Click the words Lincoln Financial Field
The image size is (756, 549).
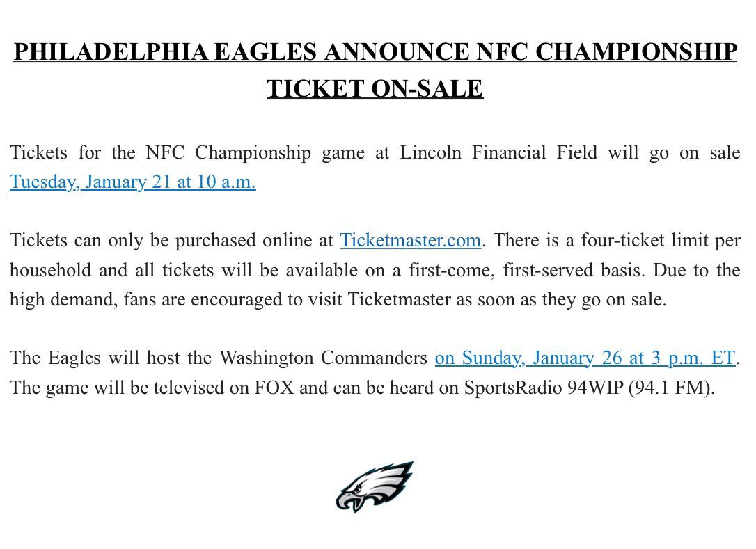(498, 152)
